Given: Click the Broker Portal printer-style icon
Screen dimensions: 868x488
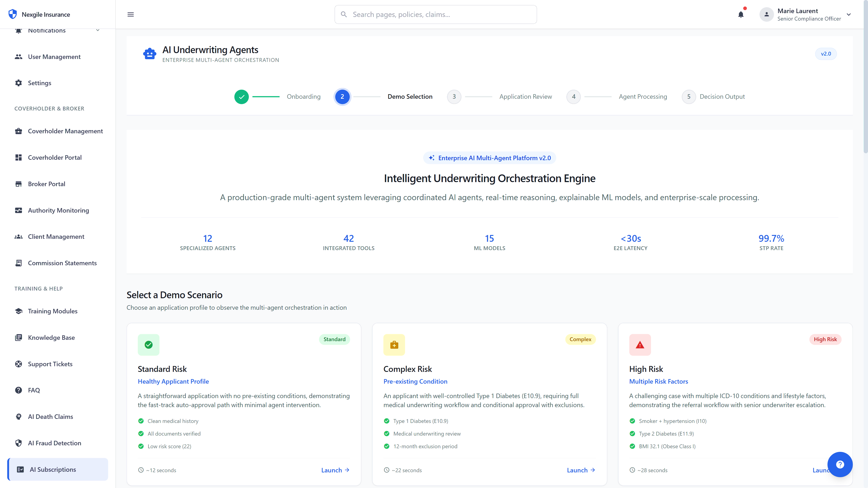Looking at the screenshot, I should (19, 184).
